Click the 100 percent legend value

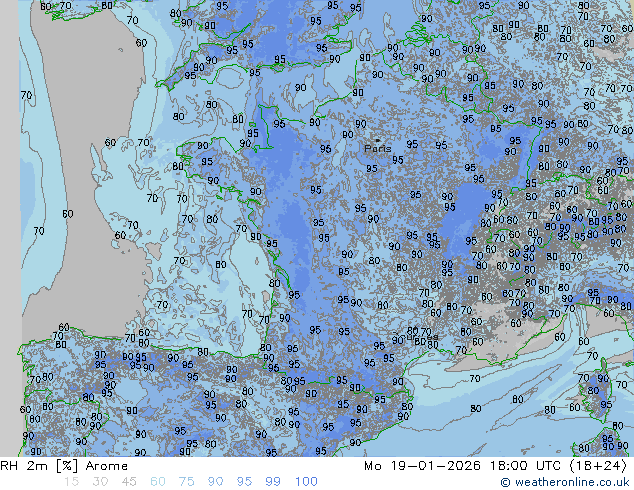(x=306, y=482)
